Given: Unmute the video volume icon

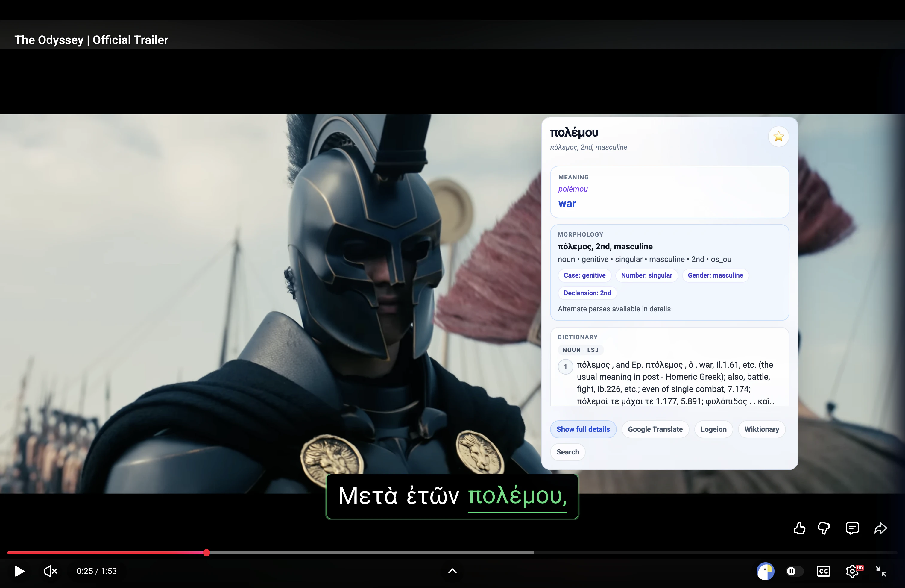Looking at the screenshot, I should pos(50,571).
